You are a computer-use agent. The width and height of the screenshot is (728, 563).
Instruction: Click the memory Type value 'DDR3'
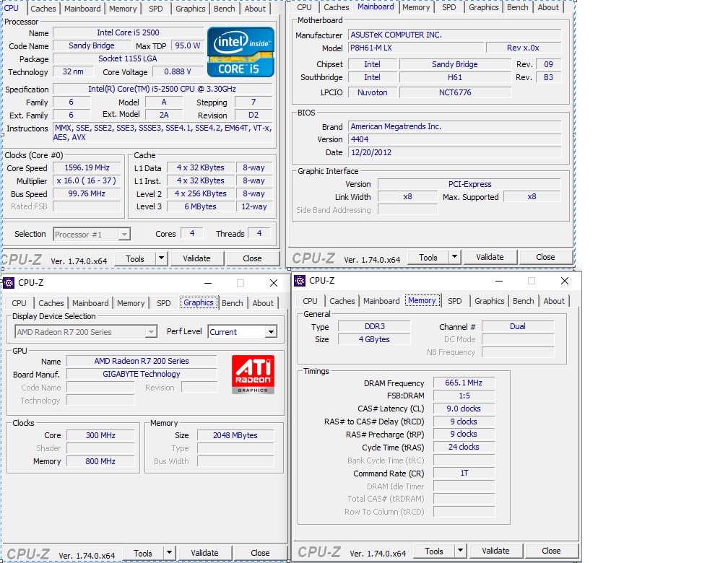pyautogui.click(x=374, y=326)
